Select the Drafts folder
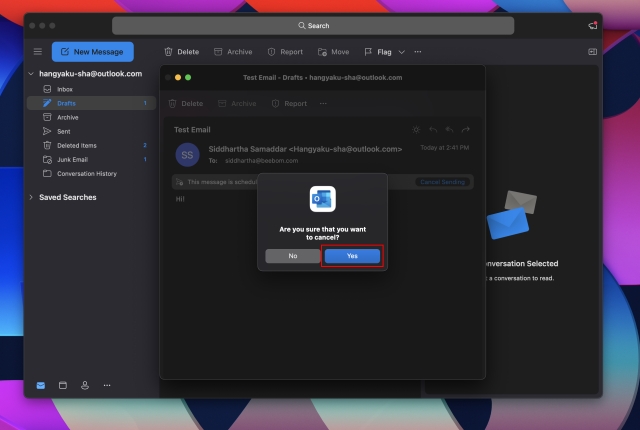The height and width of the screenshot is (430, 640). tap(91, 103)
